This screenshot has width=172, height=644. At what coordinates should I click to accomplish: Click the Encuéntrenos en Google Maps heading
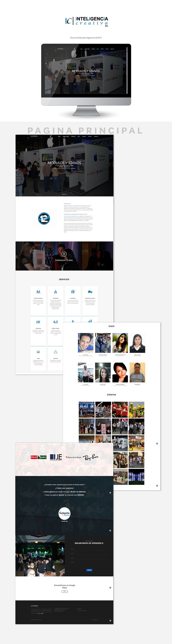(65, 586)
